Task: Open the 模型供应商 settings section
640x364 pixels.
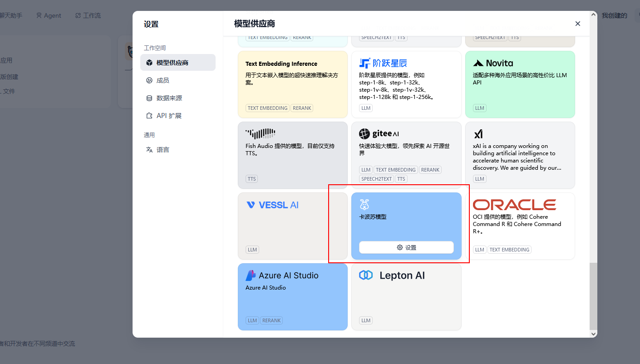Action: click(x=177, y=63)
